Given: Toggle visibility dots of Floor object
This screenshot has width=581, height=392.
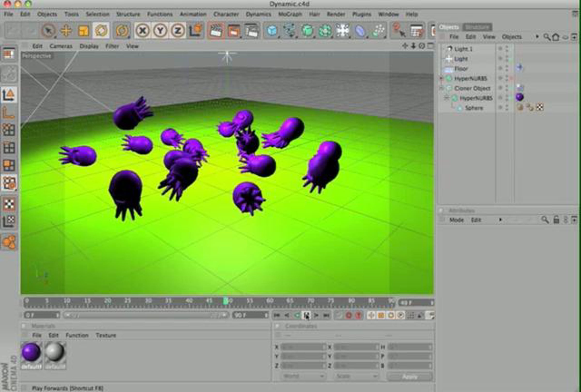Looking at the screenshot, I should 507,68.
